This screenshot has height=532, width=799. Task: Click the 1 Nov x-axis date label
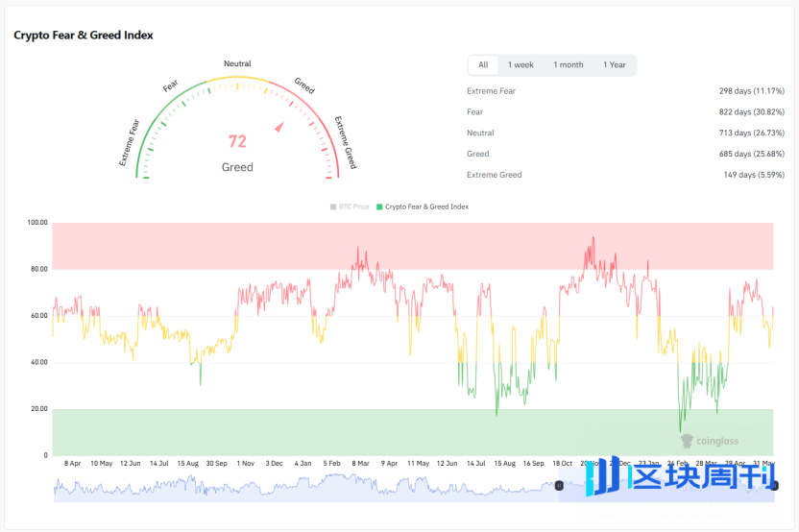[245, 463]
